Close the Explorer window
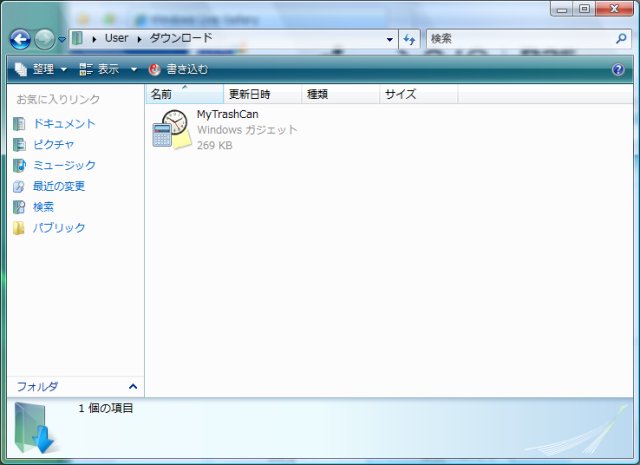 614,9
